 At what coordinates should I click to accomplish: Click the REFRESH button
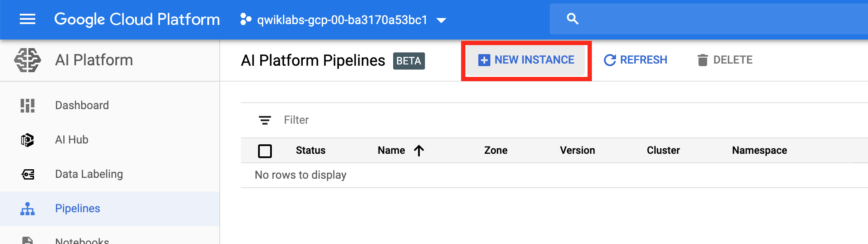tap(635, 60)
